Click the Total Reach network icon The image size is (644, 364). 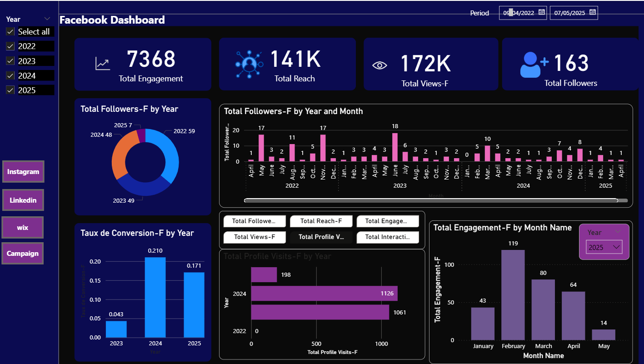[x=249, y=64]
